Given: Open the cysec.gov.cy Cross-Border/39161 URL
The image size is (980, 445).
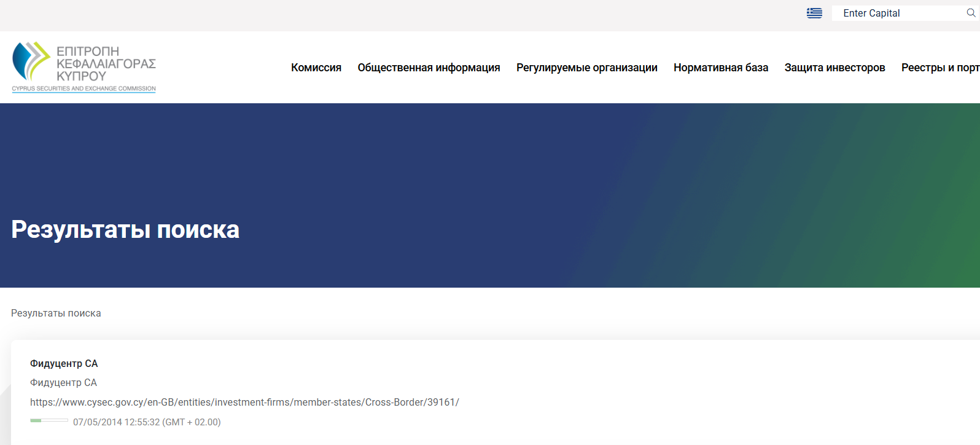Looking at the screenshot, I should (244, 403).
